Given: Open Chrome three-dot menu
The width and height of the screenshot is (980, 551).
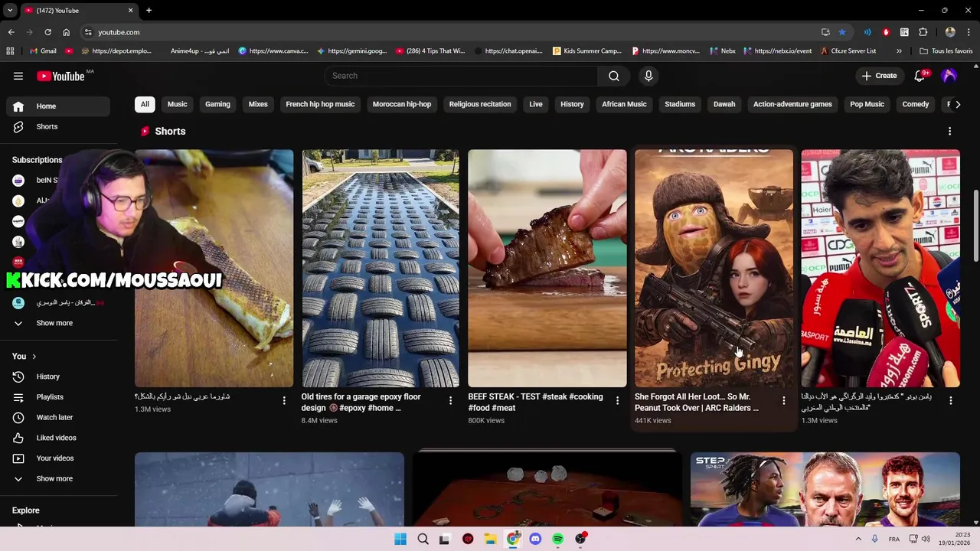Looking at the screenshot, I should pos(969,32).
